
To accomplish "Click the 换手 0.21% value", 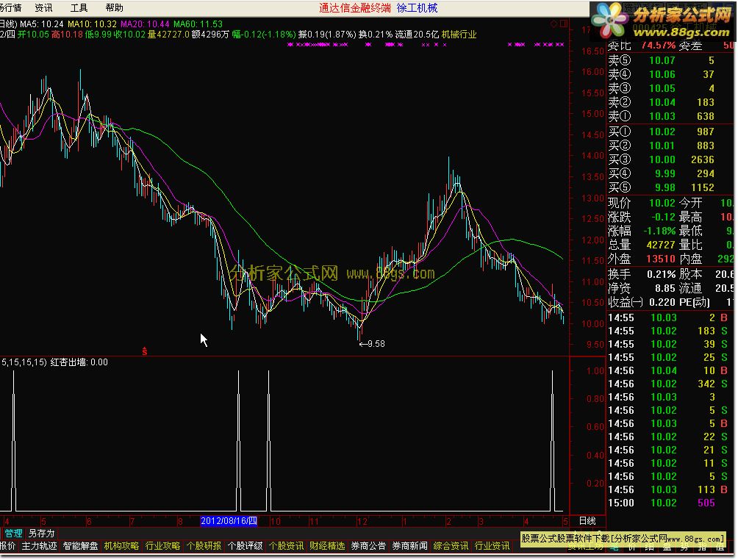I will (662, 274).
